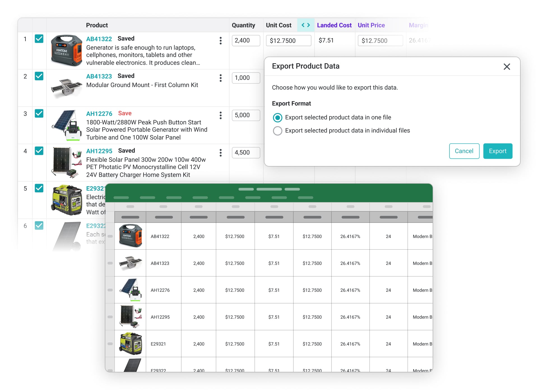Click the quantity field showing 5,000
The height and width of the screenshot is (392, 538).
tap(245, 115)
